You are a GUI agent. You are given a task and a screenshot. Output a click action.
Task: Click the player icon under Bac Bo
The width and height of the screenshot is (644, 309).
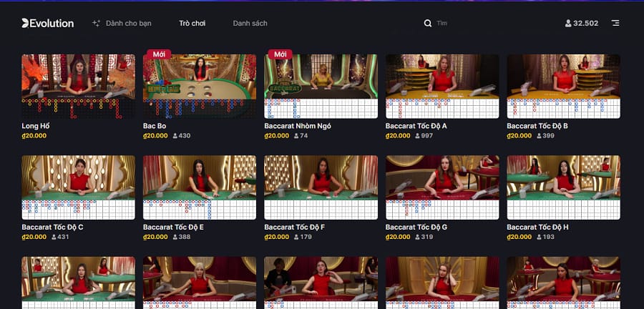click(x=175, y=136)
